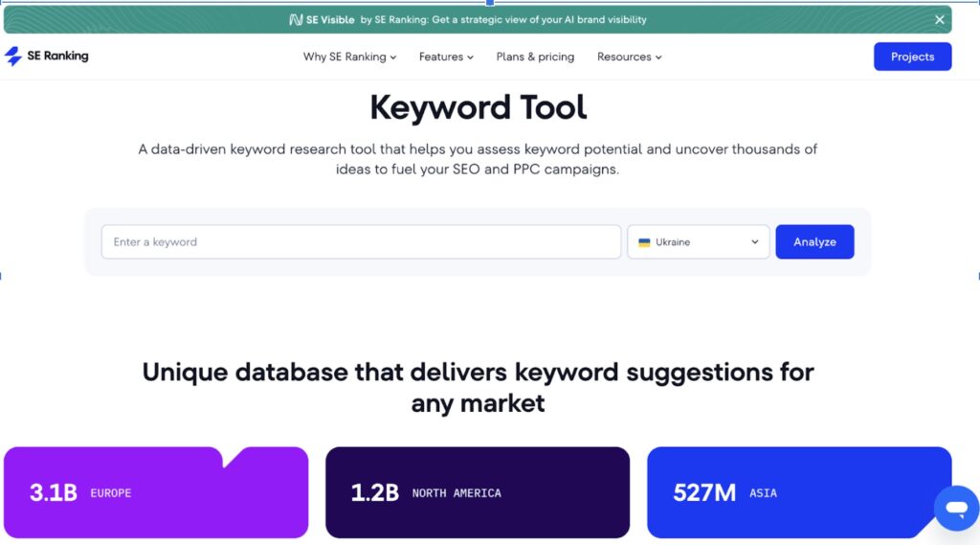Open the AI brand visibility banner link
This screenshot has height=545, width=980.
point(503,19)
